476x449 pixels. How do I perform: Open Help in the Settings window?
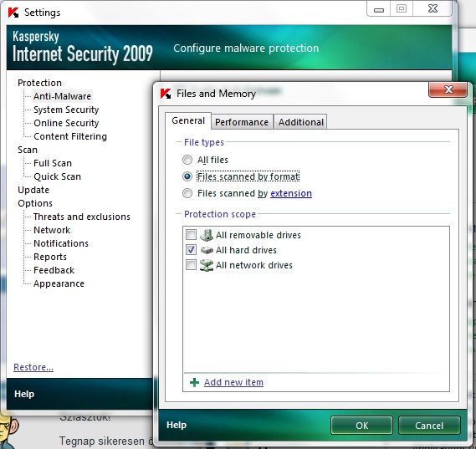(24, 394)
